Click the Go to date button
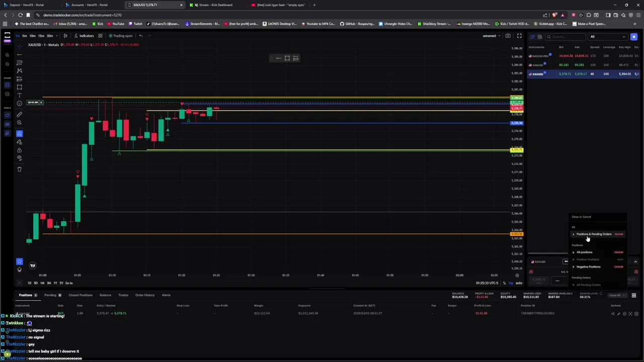 coord(69,283)
